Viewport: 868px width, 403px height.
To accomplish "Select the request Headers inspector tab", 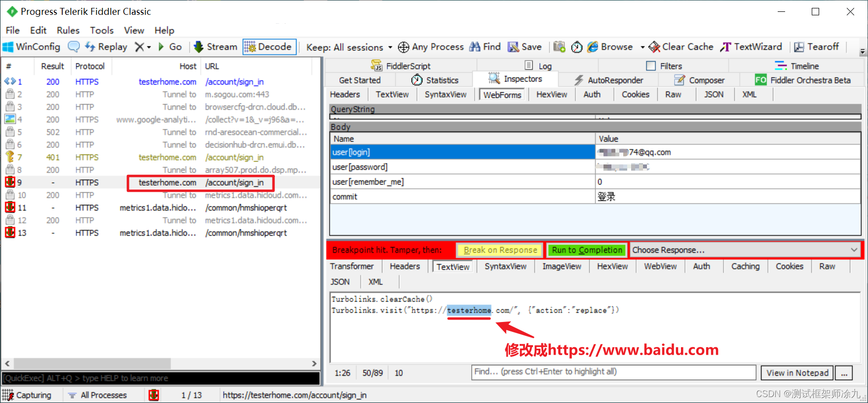I will (345, 94).
